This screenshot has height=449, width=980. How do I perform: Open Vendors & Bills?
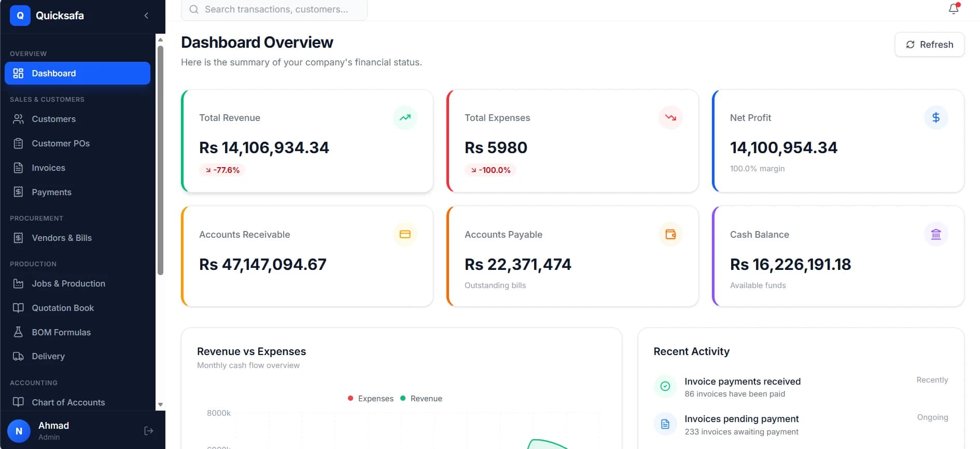click(x=77, y=238)
